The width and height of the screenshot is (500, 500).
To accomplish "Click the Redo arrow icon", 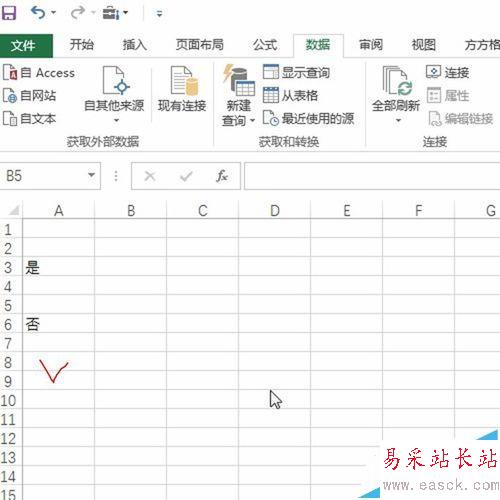I will [x=77, y=13].
